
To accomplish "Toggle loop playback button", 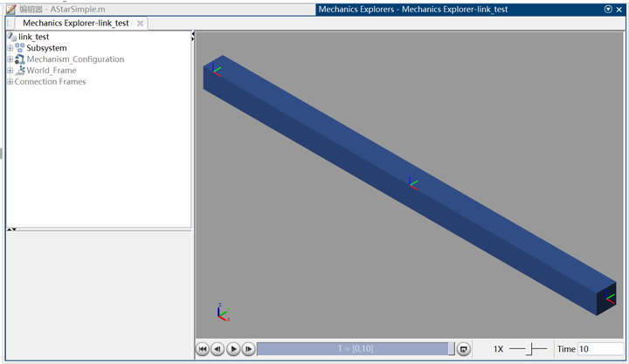I will (x=464, y=349).
